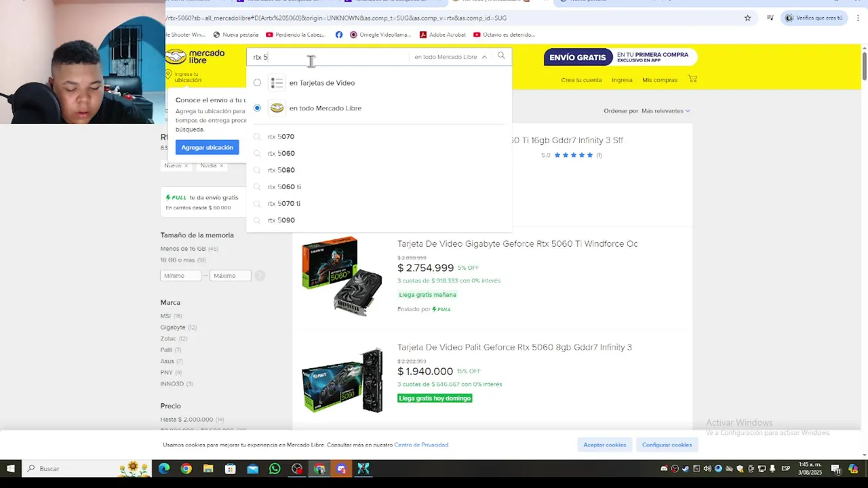Open WhatsApp from taskbar
Screen dimensions: 868x488
275,468
